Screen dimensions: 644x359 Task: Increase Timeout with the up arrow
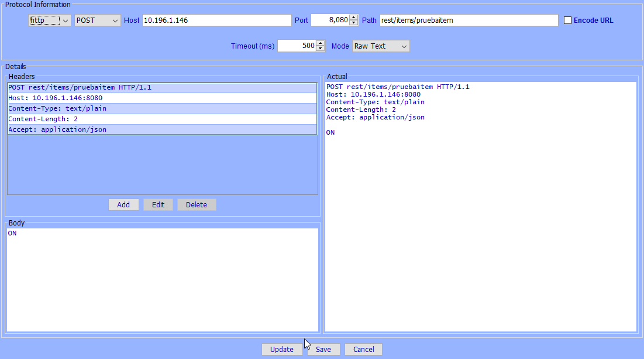pos(320,43)
